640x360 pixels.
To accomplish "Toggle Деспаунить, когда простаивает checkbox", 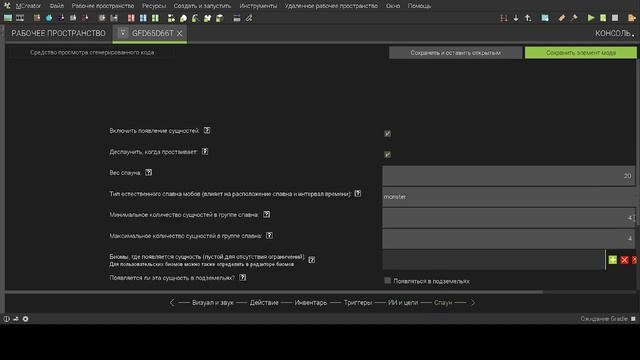I will [387, 154].
